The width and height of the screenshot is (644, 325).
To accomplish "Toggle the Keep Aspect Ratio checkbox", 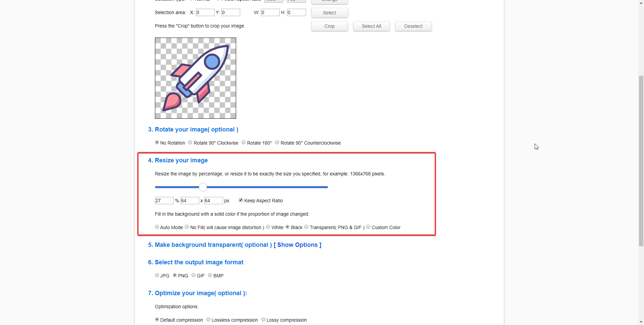I will point(241,200).
